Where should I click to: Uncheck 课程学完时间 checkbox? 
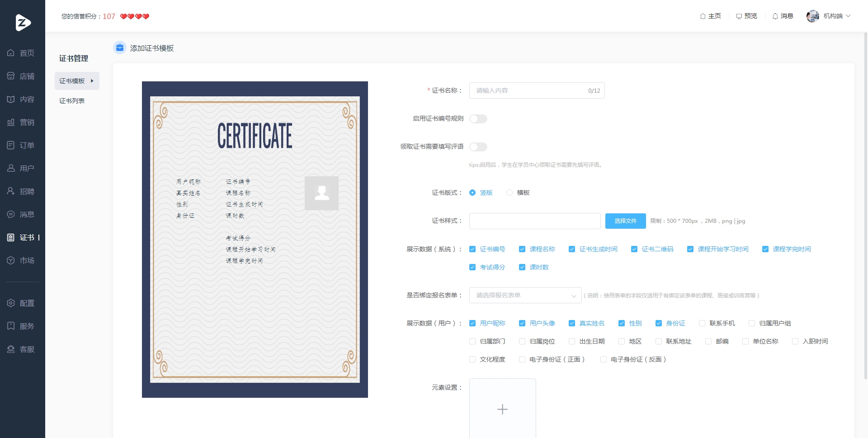765,249
